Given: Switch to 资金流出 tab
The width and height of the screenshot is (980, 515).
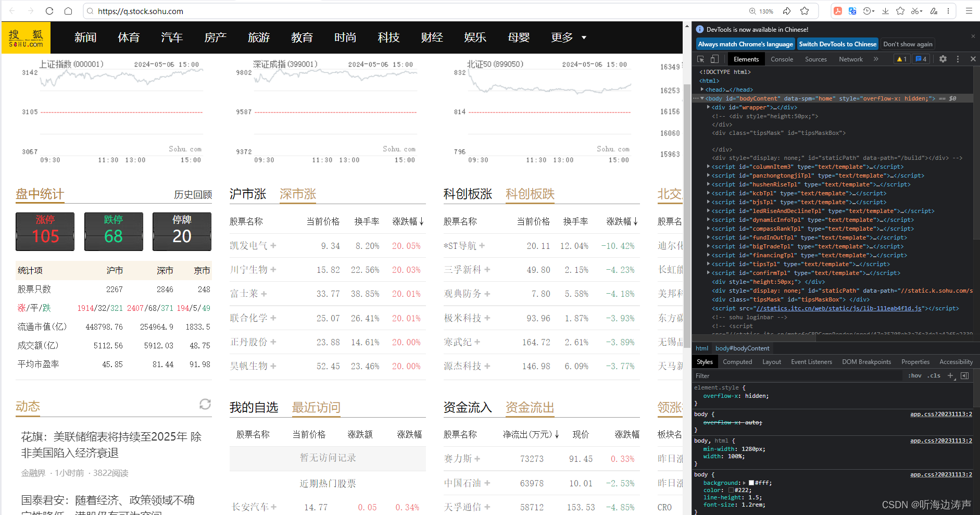Looking at the screenshot, I should coord(530,407).
